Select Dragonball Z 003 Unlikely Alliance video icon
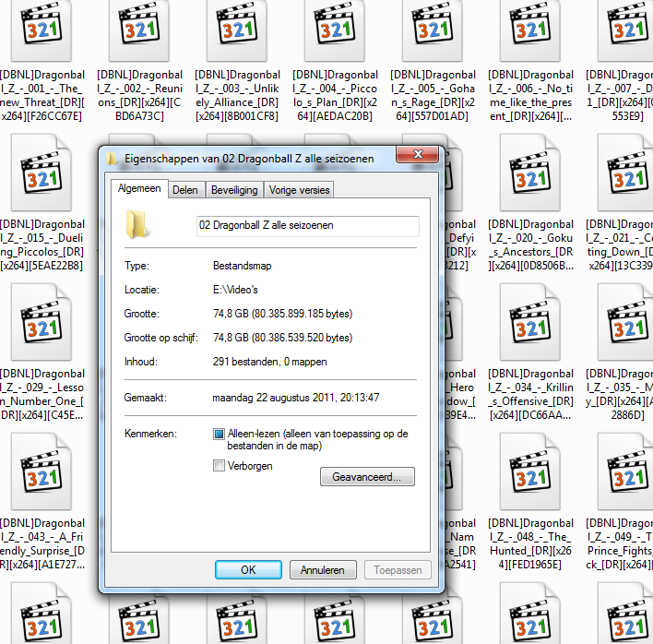The image size is (653, 644). click(237, 30)
